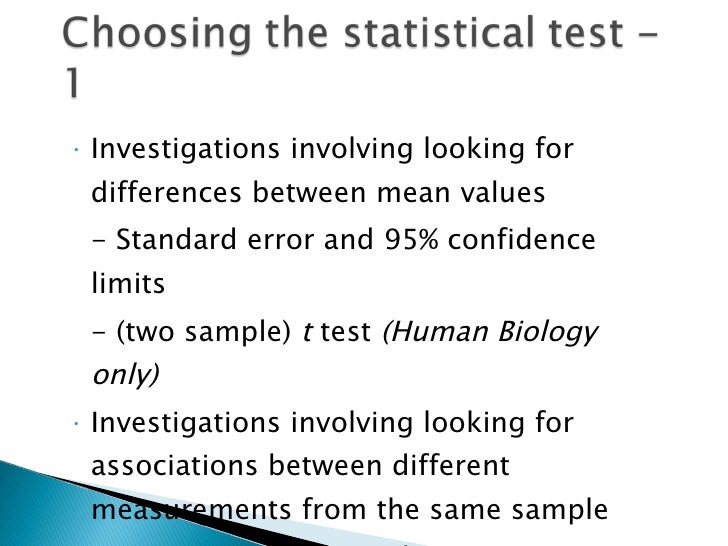Click the text "from the same sample"
The image size is (728, 546).
pyautogui.click(x=455, y=509)
